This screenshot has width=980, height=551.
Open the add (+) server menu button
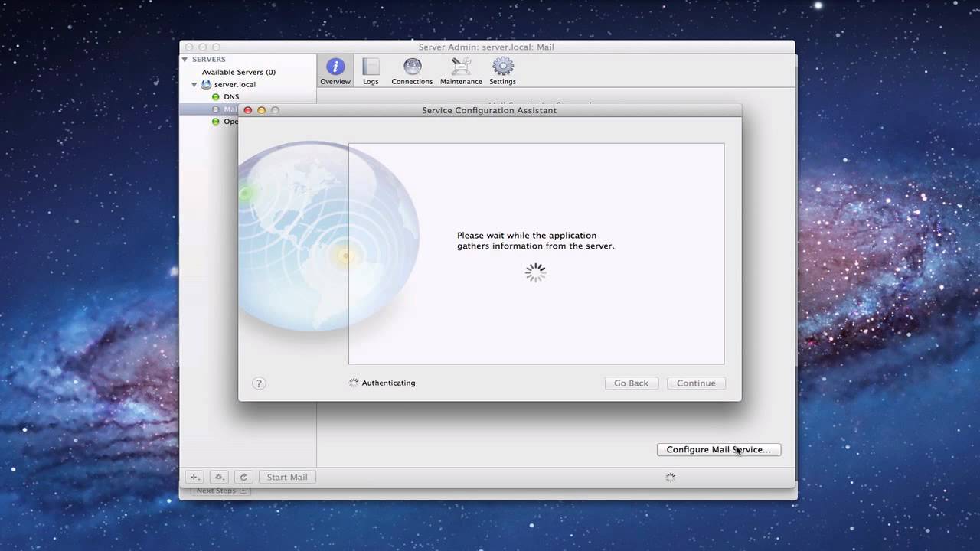click(194, 477)
